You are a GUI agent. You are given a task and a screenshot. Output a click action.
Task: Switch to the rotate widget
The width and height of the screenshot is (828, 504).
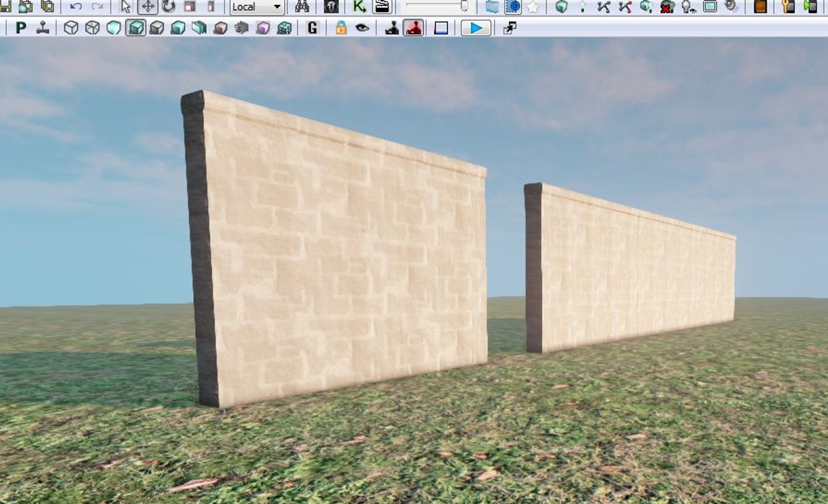point(168,7)
